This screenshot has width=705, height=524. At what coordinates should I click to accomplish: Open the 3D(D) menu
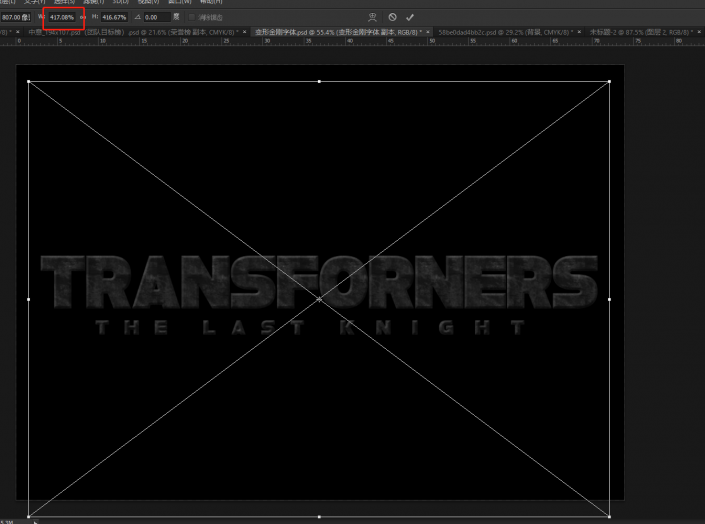coord(120,2)
